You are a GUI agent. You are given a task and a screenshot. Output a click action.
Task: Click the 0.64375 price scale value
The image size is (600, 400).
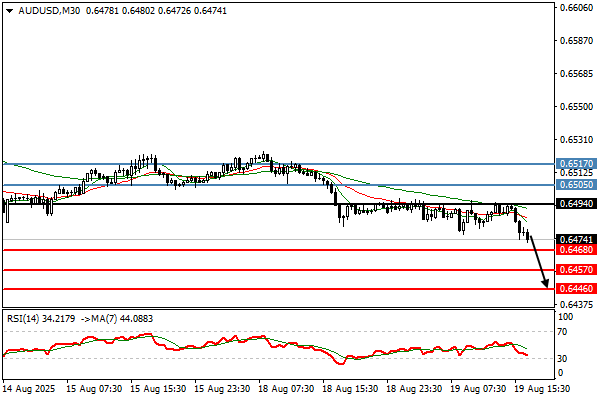tap(576, 305)
